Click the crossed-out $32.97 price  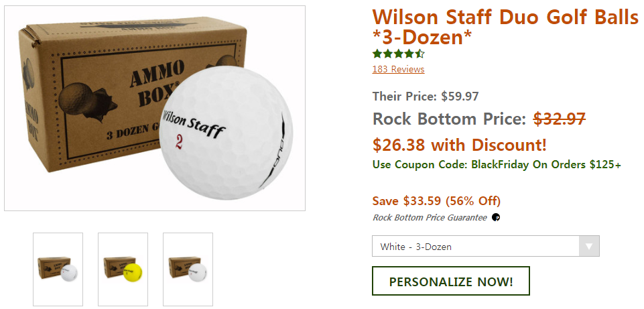[559, 119]
